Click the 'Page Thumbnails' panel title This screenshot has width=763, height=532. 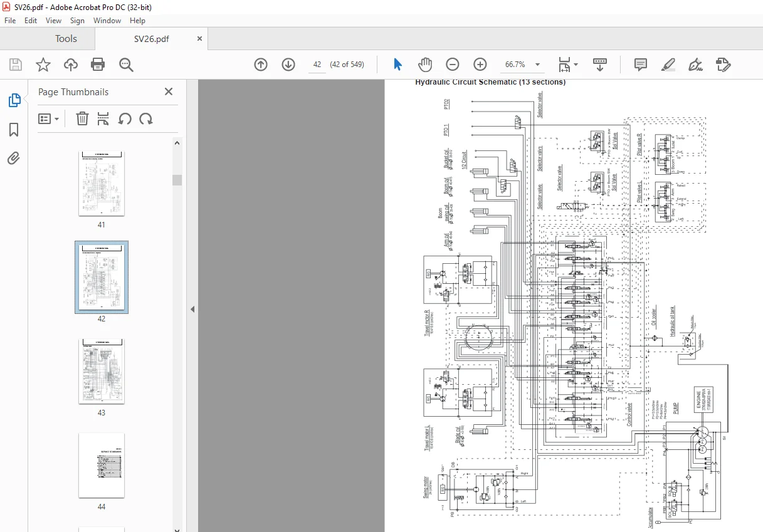click(x=73, y=91)
